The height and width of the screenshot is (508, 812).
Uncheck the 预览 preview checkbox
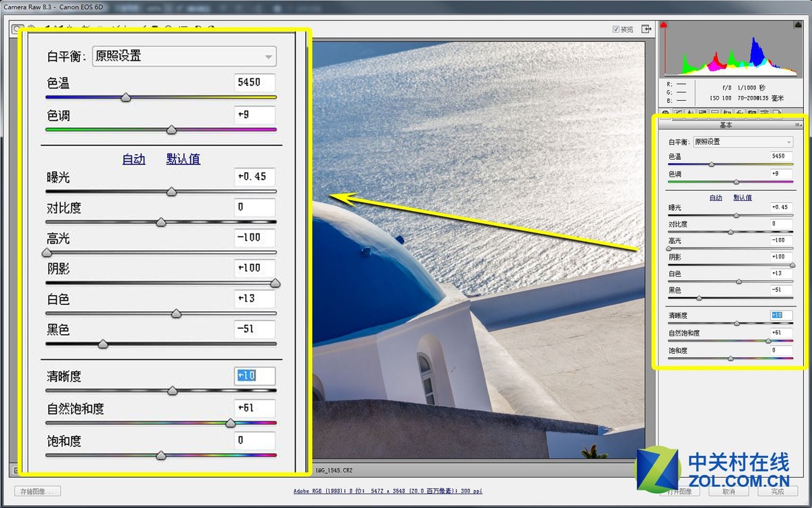click(x=616, y=29)
